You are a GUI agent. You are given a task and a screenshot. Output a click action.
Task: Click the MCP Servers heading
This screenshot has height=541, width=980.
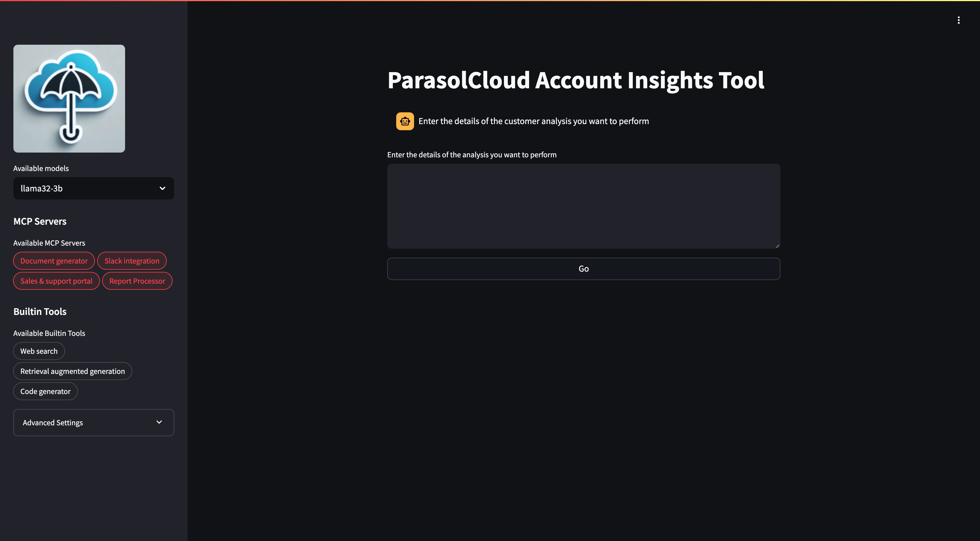tap(40, 221)
